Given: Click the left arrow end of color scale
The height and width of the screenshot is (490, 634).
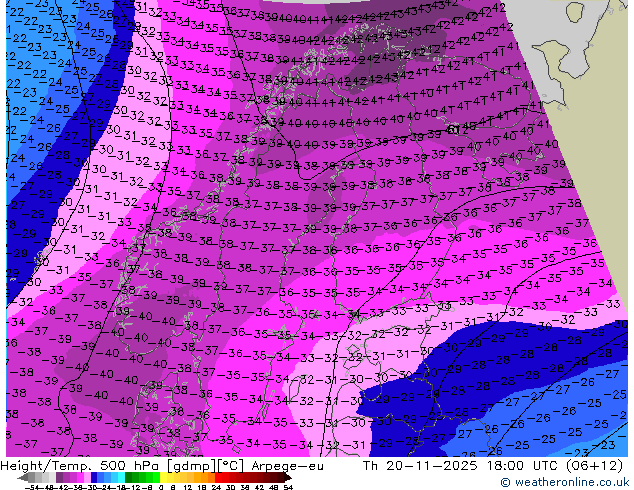Looking at the screenshot, I should tap(23, 478).
